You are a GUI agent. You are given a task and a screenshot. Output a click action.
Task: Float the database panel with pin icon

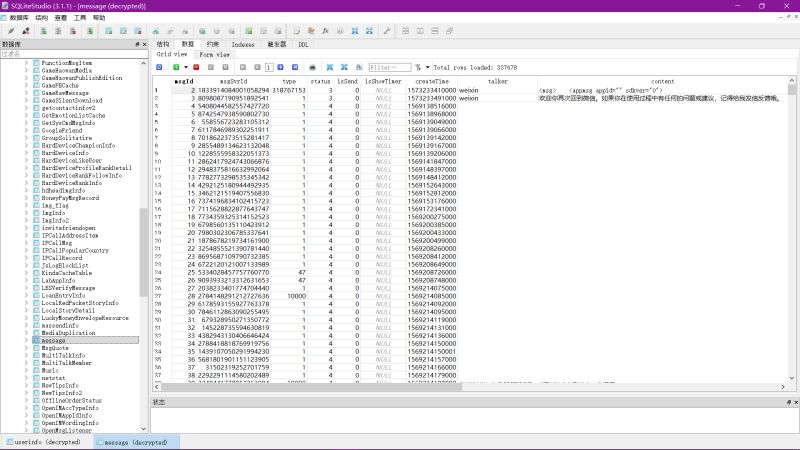[x=137, y=44]
